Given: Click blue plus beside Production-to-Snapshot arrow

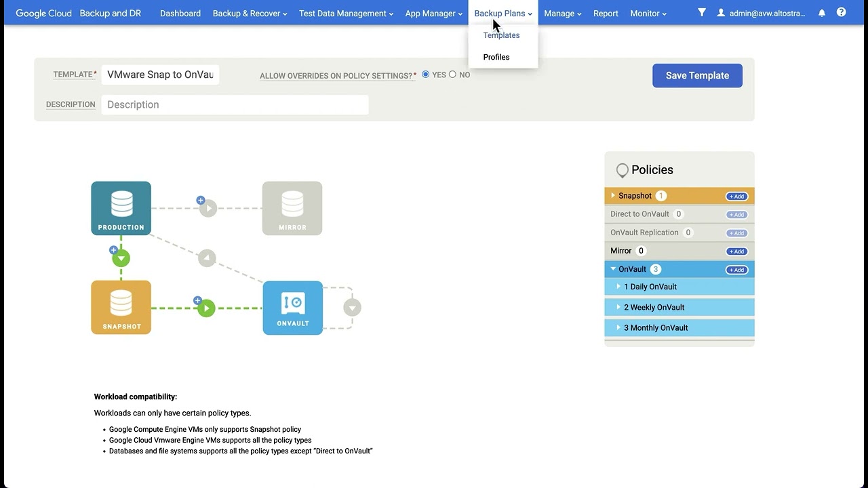Looking at the screenshot, I should tap(114, 250).
